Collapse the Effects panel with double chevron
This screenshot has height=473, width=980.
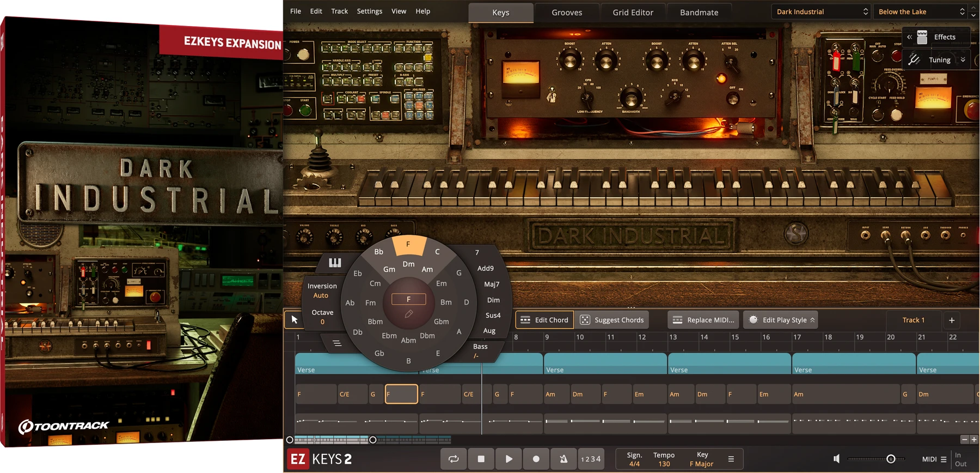(909, 37)
